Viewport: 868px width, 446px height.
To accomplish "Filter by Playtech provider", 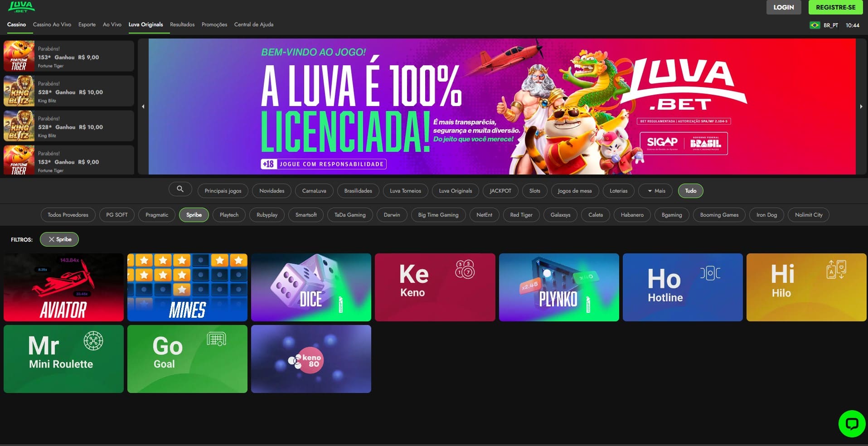I will 229,215.
